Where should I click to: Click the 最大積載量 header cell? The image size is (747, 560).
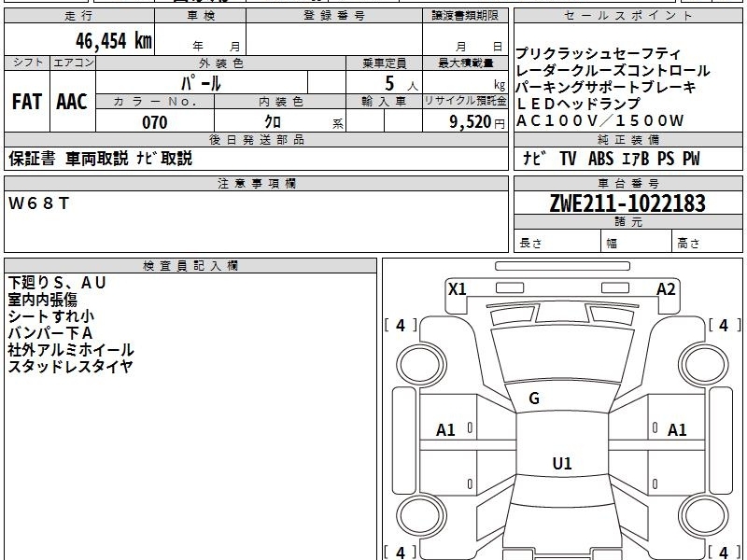tap(465, 63)
